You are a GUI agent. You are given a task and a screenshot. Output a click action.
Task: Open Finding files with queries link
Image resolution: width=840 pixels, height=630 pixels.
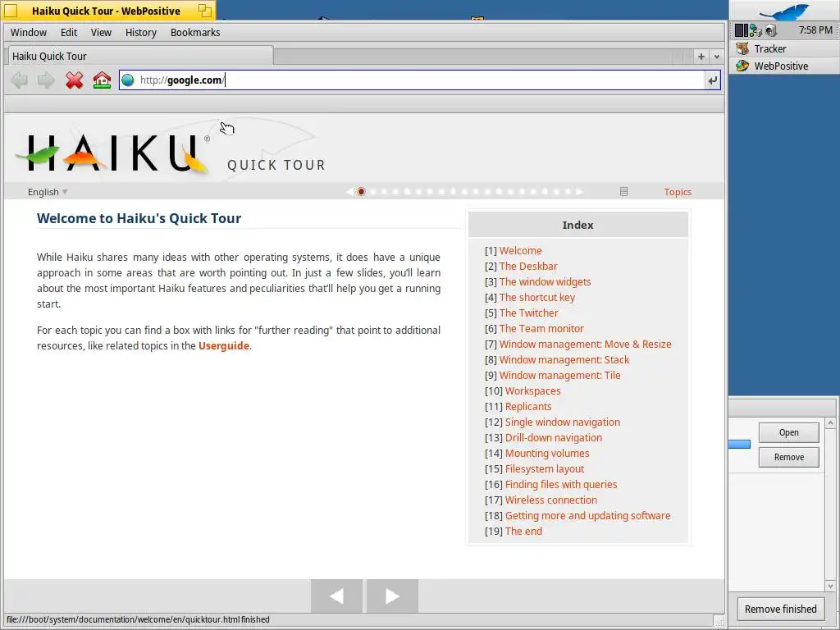click(x=561, y=484)
